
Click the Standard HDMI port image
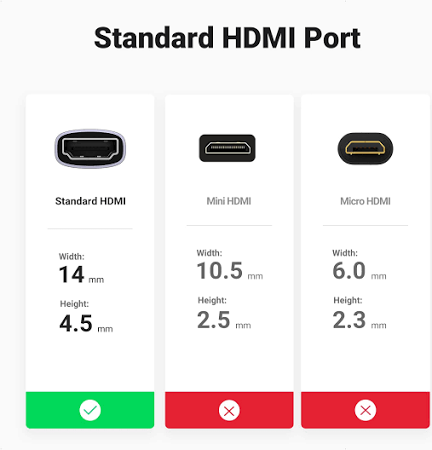pos(90,148)
